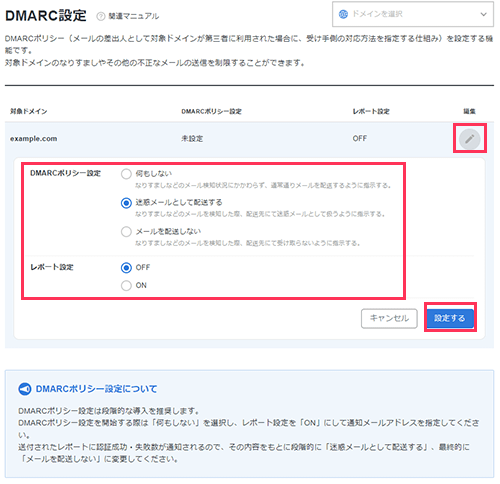Click the 未設定 policy status cell
The width and height of the screenshot is (500, 484).
192,139
